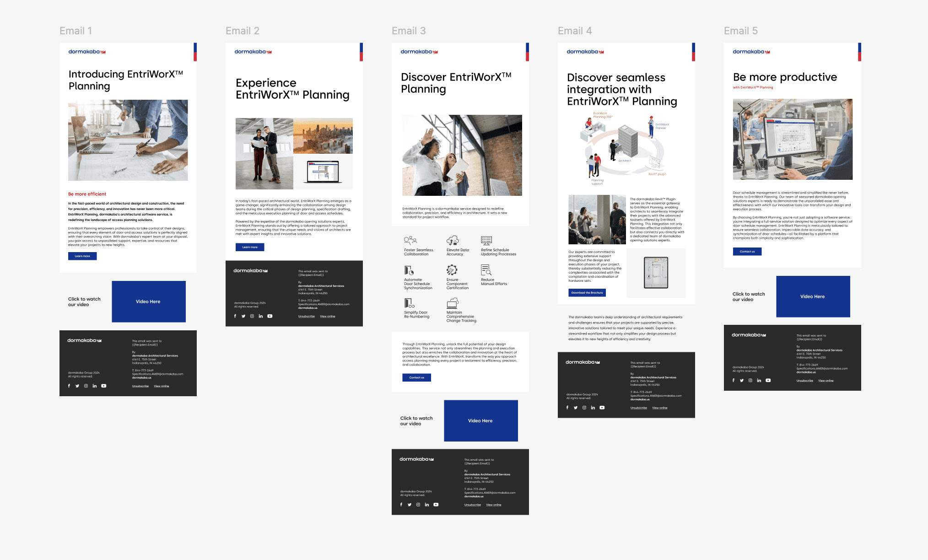The width and height of the screenshot is (928, 560).
Task: Click the Download the Brochure button
Action: click(x=587, y=293)
